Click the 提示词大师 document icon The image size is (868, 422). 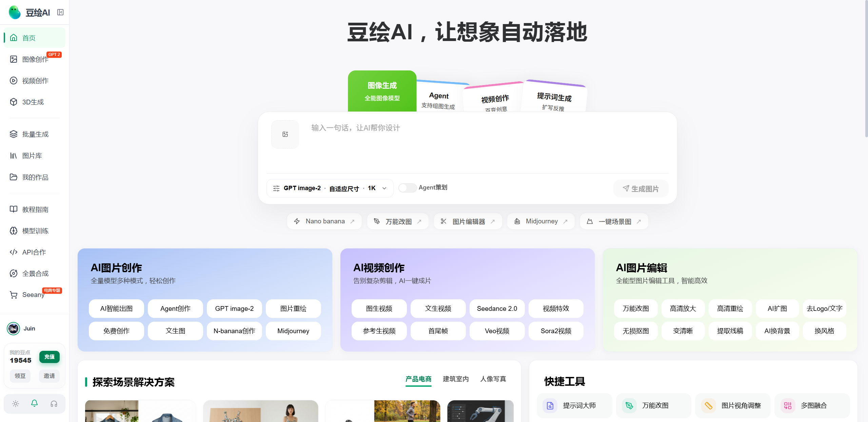click(550, 405)
